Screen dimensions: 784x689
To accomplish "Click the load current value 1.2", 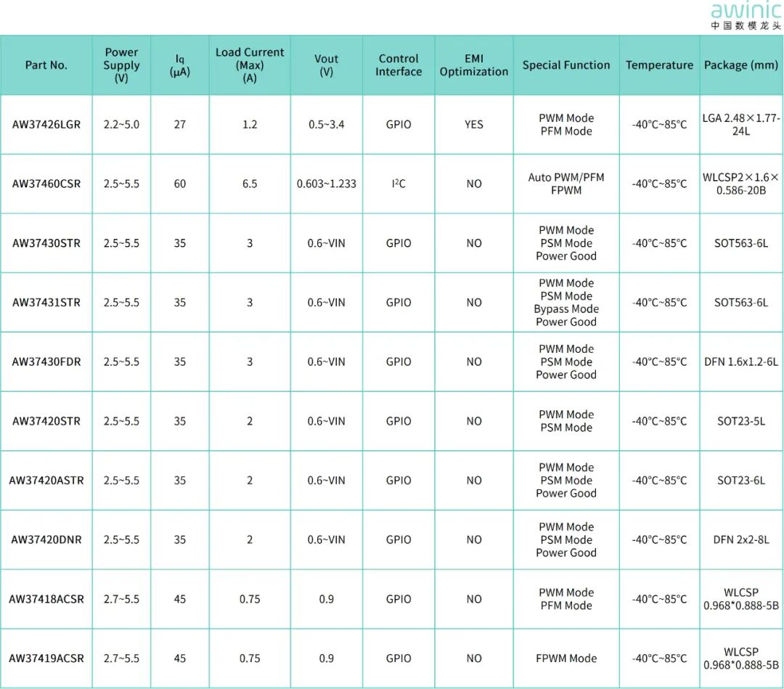I will click(250, 124).
